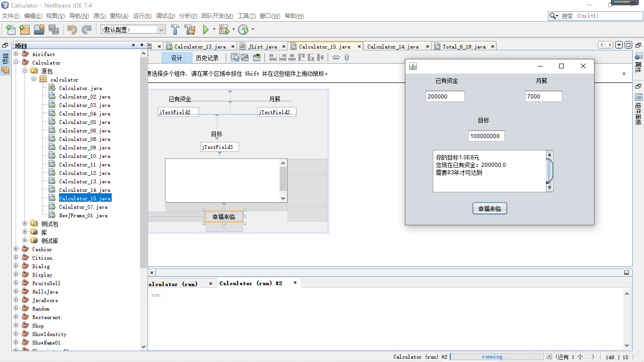This screenshot has width=644, height=362.
Task: Open the 文件(F) menu
Action: tap(10, 16)
